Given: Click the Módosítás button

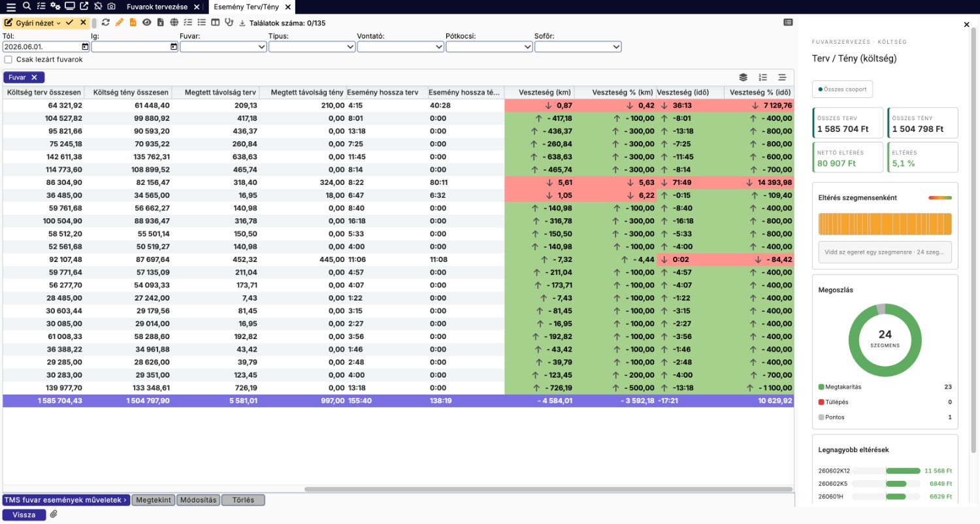Looking at the screenshot, I should pos(198,500).
